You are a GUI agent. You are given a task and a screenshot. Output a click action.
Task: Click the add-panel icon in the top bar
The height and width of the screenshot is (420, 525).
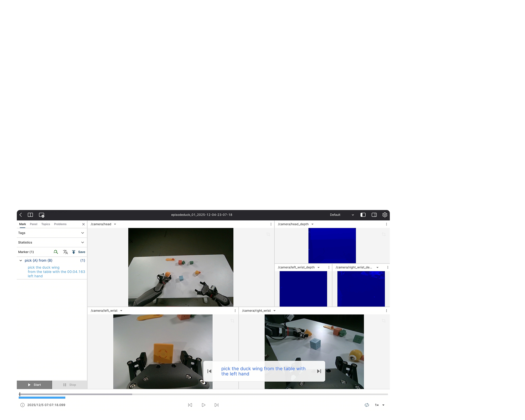(x=41, y=215)
